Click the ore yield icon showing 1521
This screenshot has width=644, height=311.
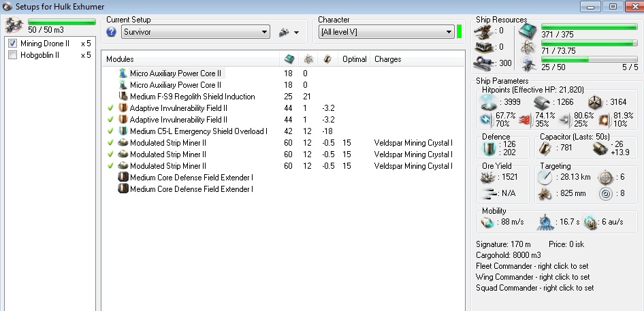tap(487, 178)
